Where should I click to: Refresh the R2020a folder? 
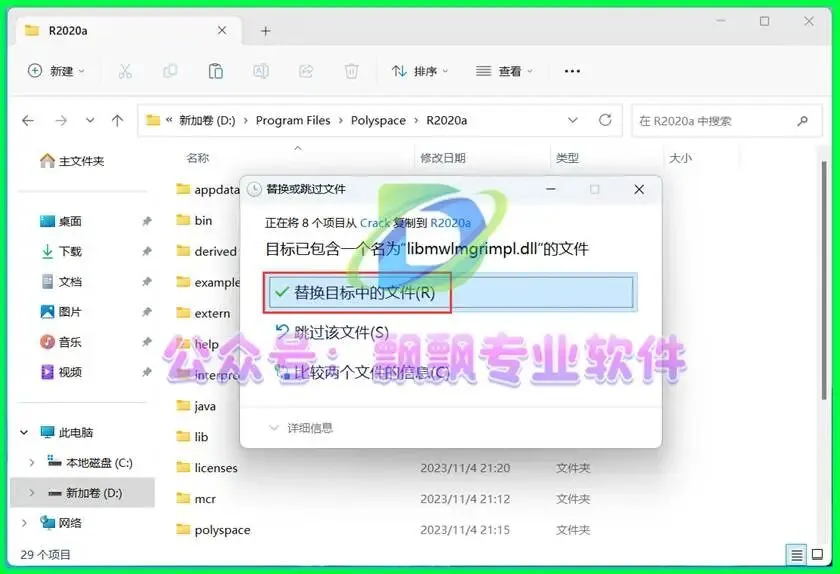pos(605,120)
